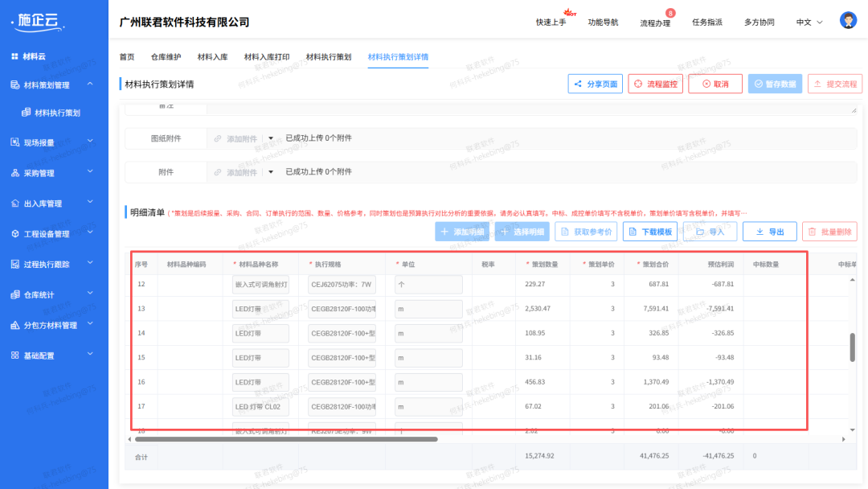Click the LED 灯带 CL02 name field

coord(260,406)
